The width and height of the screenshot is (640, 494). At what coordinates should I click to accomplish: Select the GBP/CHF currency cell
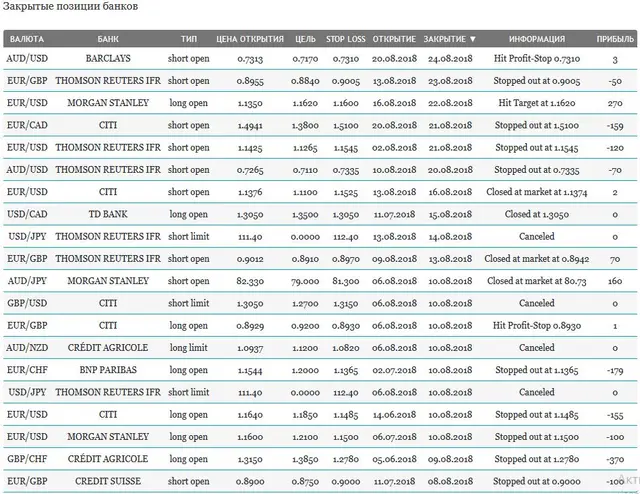click(x=27, y=459)
